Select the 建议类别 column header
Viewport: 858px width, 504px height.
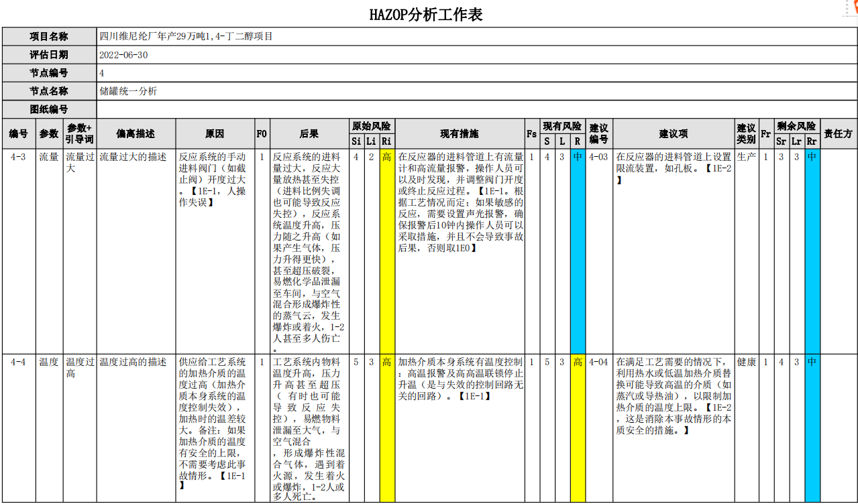pyautogui.click(x=747, y=134)
